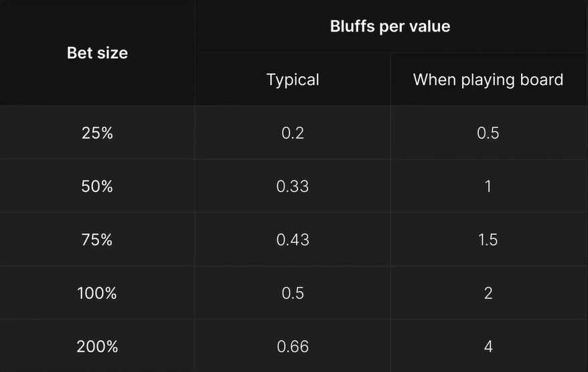Viewport: 588px width, 372px height.
Task: Click the Bet size column header
Action: 97,53
